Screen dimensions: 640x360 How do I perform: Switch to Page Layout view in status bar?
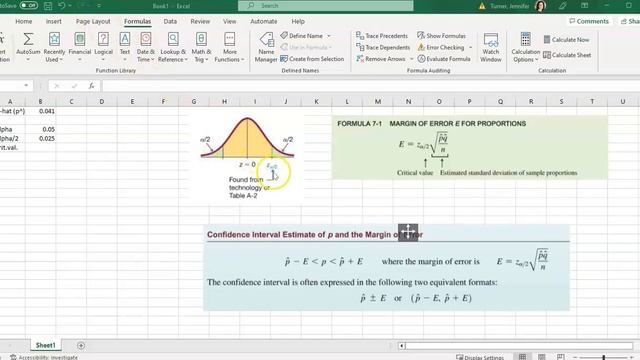(542, 357)
